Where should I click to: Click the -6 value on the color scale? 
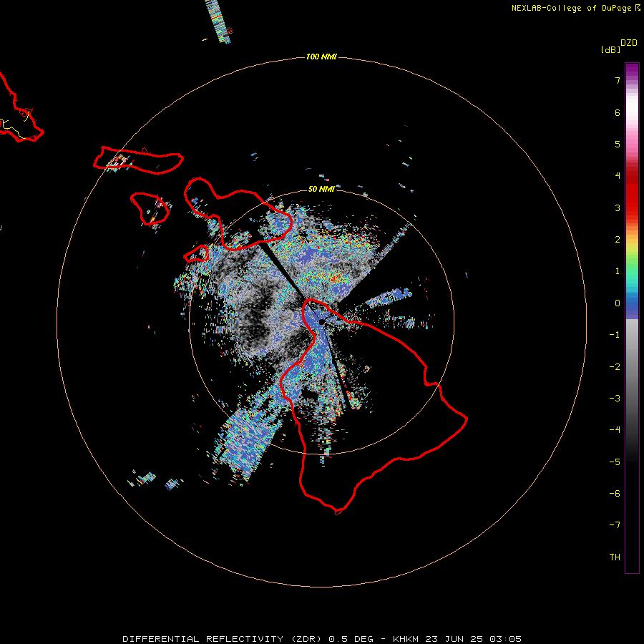[x=615, y=494]
